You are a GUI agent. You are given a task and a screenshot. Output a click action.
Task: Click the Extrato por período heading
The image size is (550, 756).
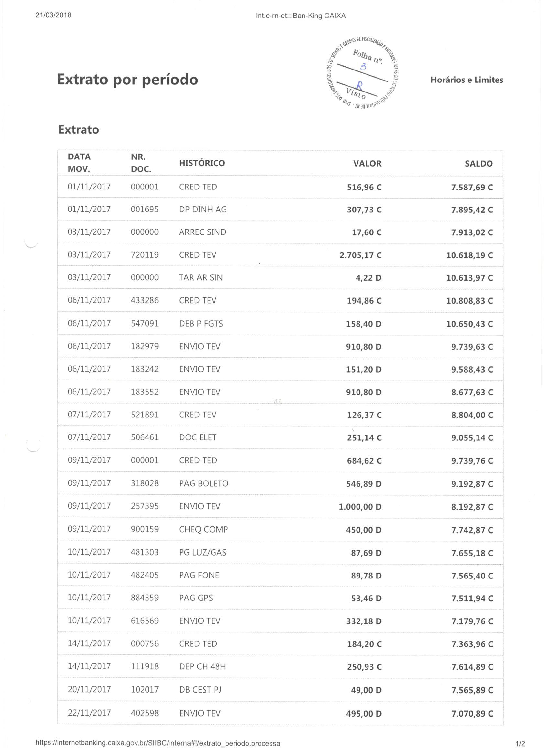pyautogui.click(x=128, y=79)
